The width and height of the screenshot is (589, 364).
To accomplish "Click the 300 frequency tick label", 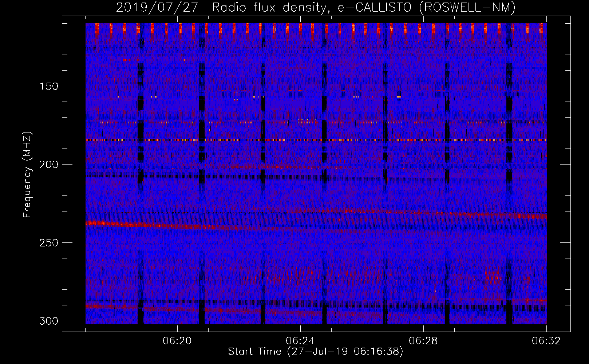I will click(x=49, y=321).
